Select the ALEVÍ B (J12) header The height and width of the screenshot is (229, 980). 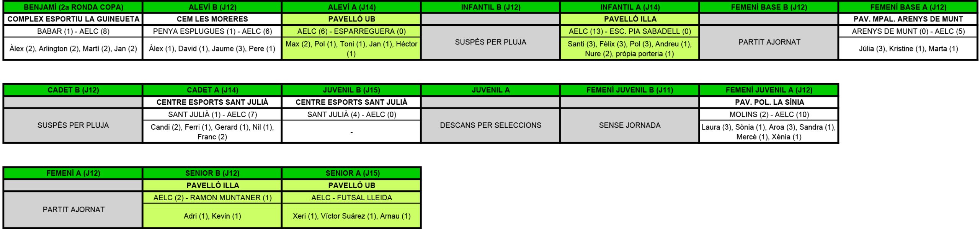point(212,7)
